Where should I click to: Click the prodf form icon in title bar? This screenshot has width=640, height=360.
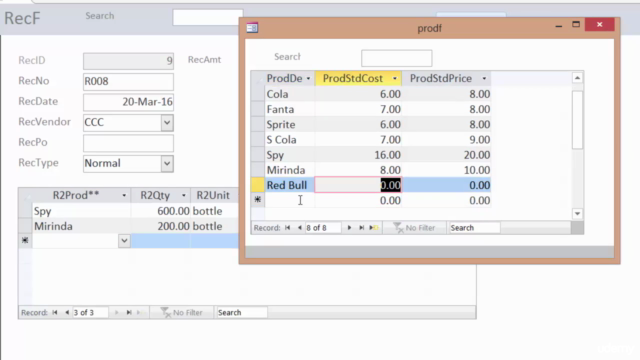(x=252, y=28)
